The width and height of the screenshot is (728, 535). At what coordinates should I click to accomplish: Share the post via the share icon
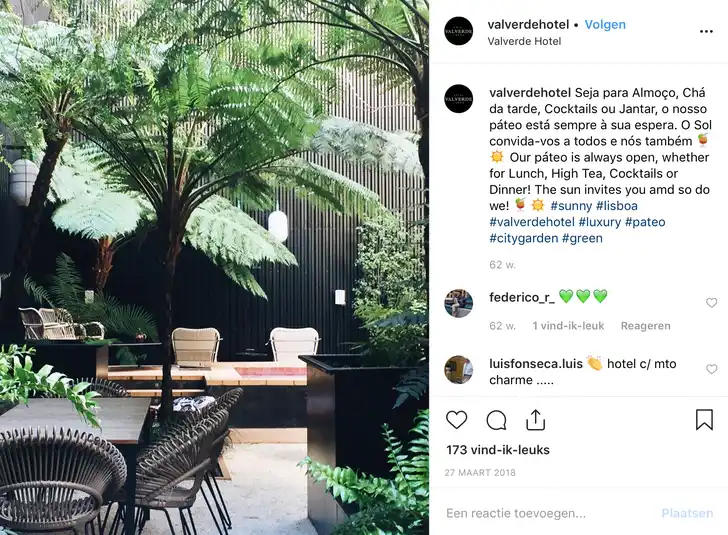click(535, 420)
